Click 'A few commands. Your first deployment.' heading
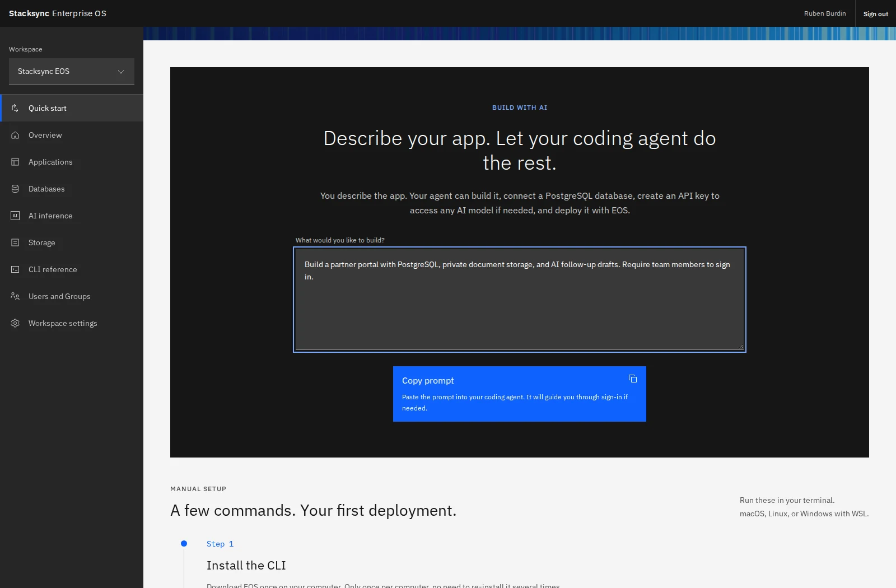 [x=314, y=511]
